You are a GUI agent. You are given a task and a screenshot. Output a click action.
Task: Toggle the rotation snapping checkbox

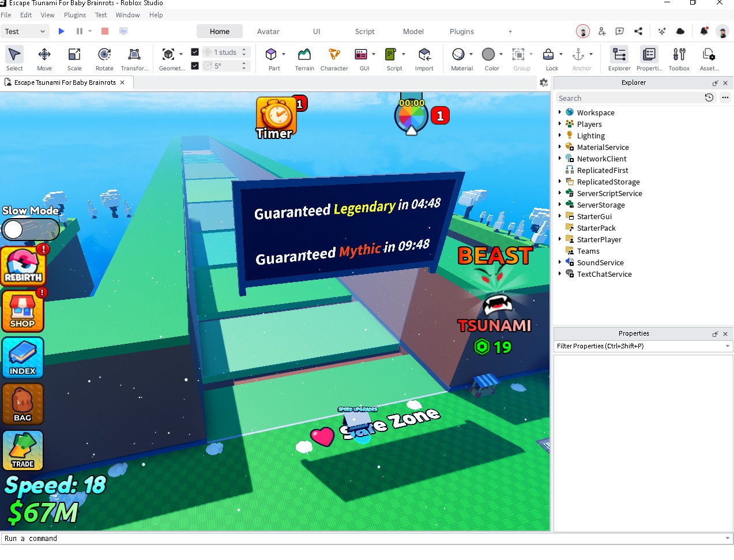coord(195,66)
